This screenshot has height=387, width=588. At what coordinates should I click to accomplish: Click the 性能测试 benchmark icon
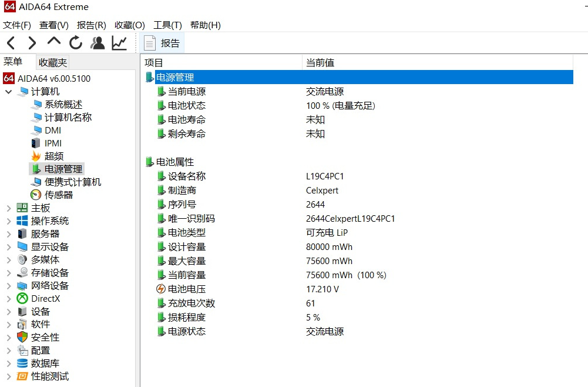(x=22, y=376)
